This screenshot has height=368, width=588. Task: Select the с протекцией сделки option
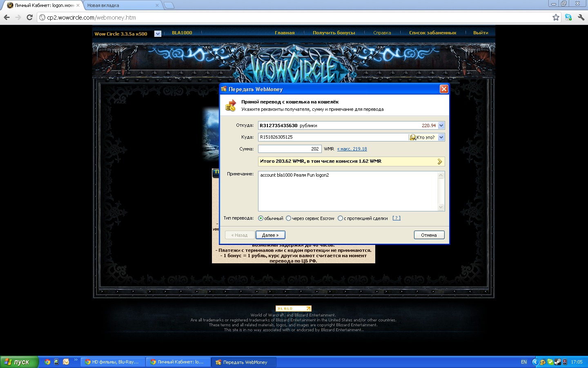pyautogui.click(x=340, y=218)
